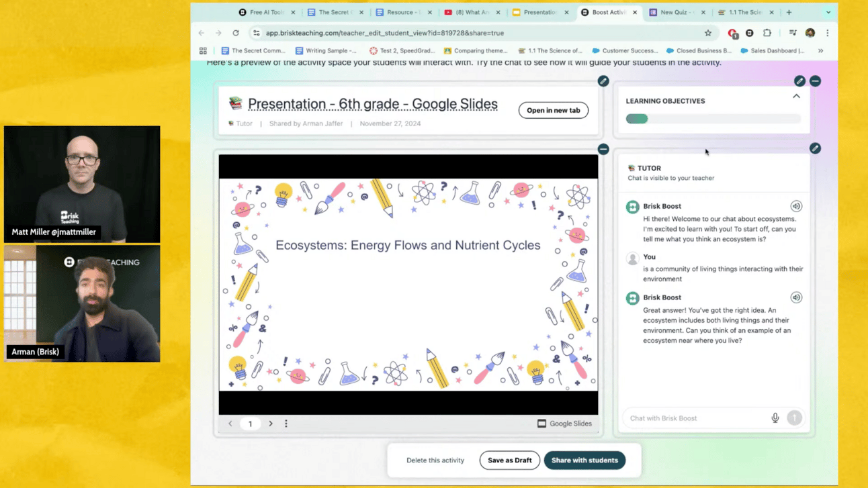Open the Writing Sample bookmark
The width and height of the screenshot is (868, 488).
327,50
